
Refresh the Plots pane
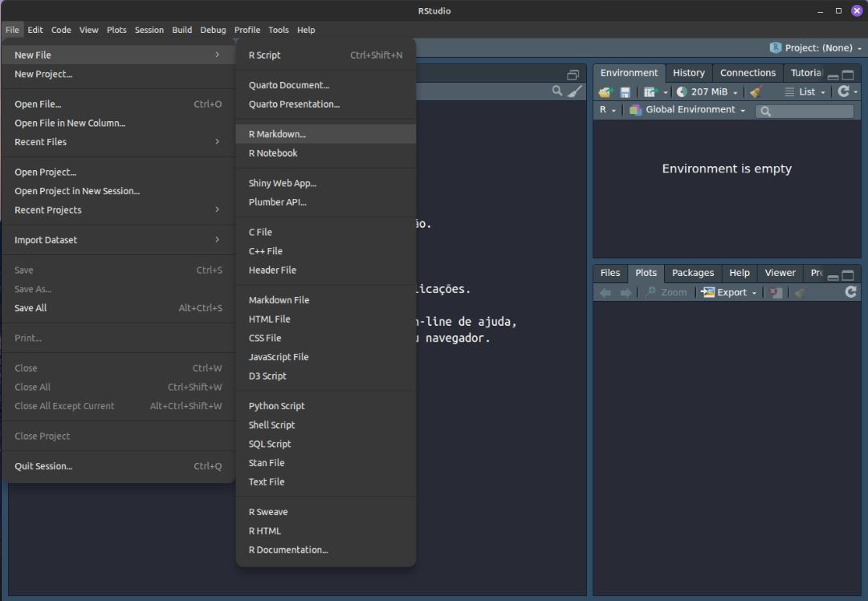[850, 293]
